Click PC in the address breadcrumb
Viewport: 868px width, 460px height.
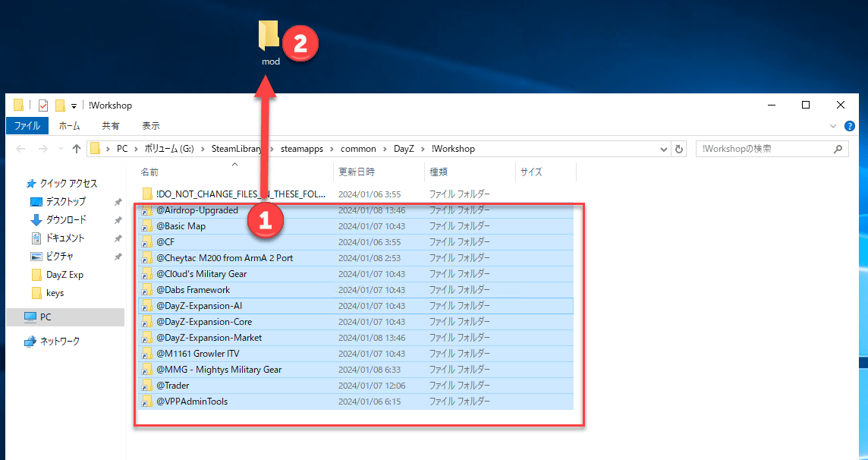[x=122, y=149]
